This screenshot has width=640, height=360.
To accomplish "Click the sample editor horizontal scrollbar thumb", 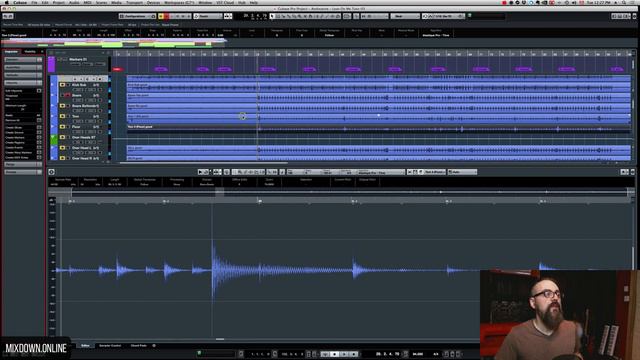I will [220, 339].
